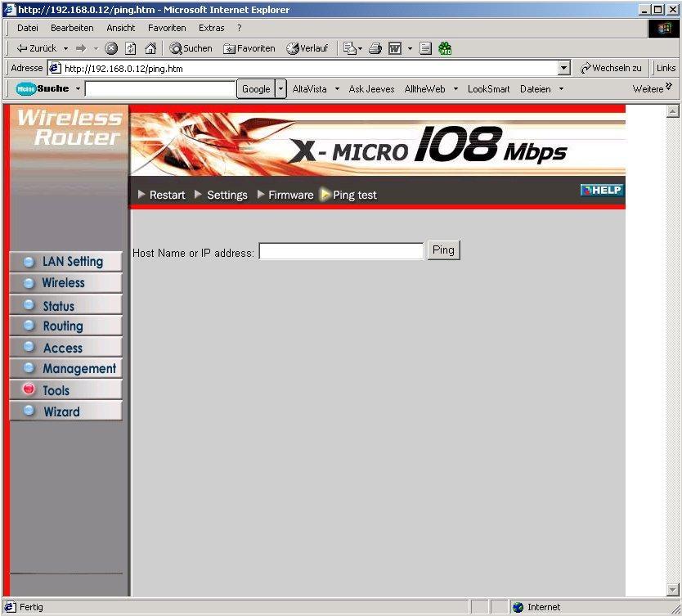Click the Ping button

443,250
